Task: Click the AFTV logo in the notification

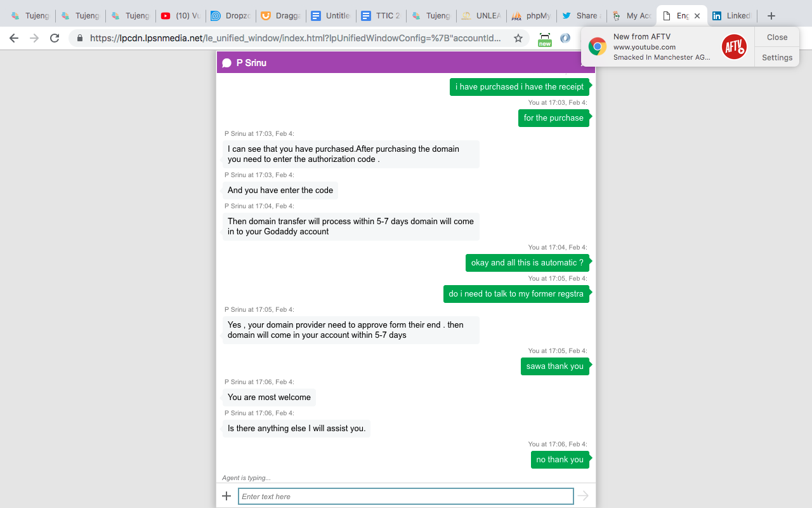Action: coord(735,47)
